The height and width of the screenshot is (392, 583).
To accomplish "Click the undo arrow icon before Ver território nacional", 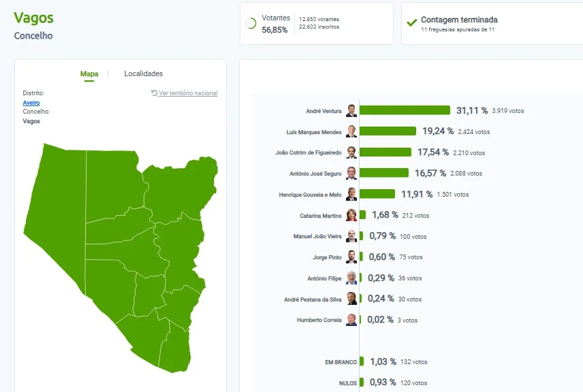I will 155,93.
